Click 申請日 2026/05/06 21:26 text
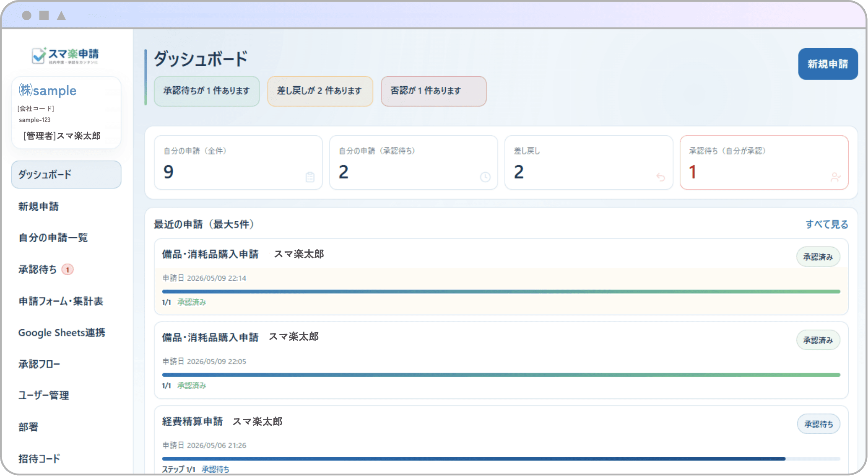Viewport: 868px width, 476px height. point(204,445)
